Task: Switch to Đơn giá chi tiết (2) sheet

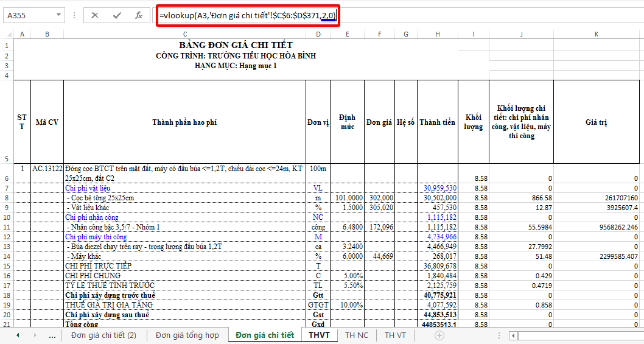Action: [x=103, y=335]
